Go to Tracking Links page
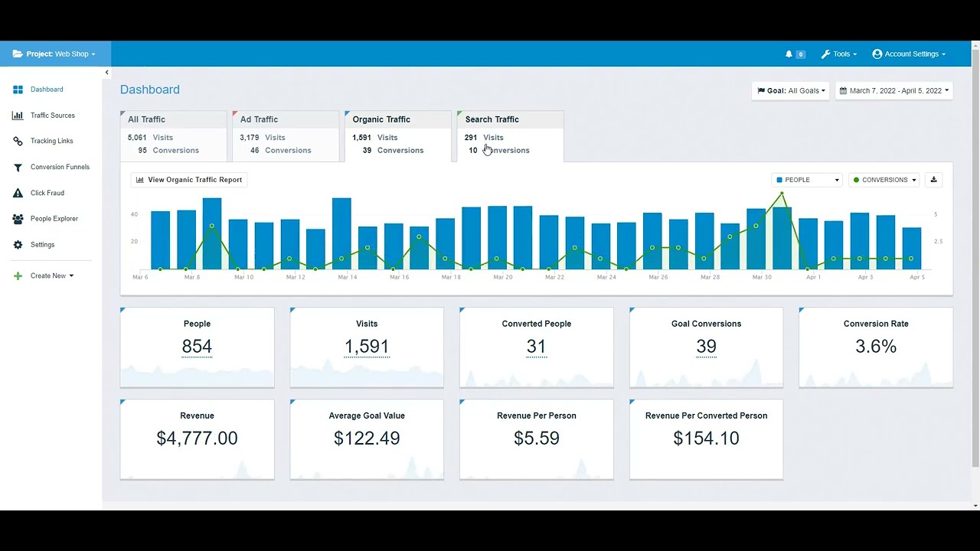Viewport: 980px width, 551px height. pyautogui.click(x=52, y=141)
